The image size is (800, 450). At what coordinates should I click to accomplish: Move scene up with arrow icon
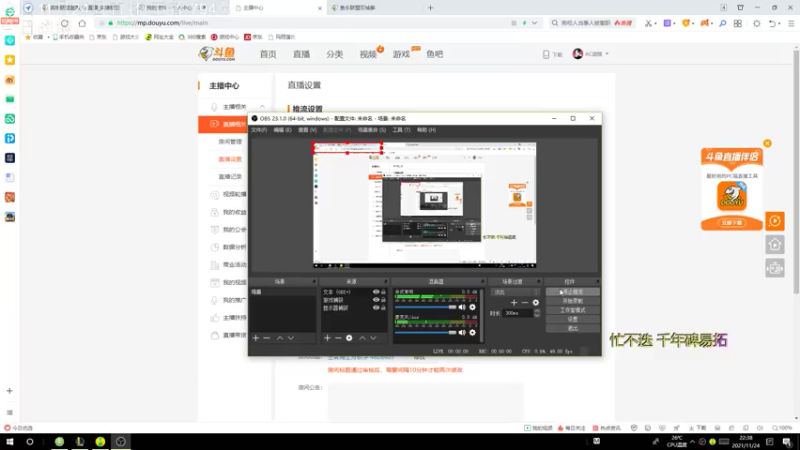tap(280, 338)
